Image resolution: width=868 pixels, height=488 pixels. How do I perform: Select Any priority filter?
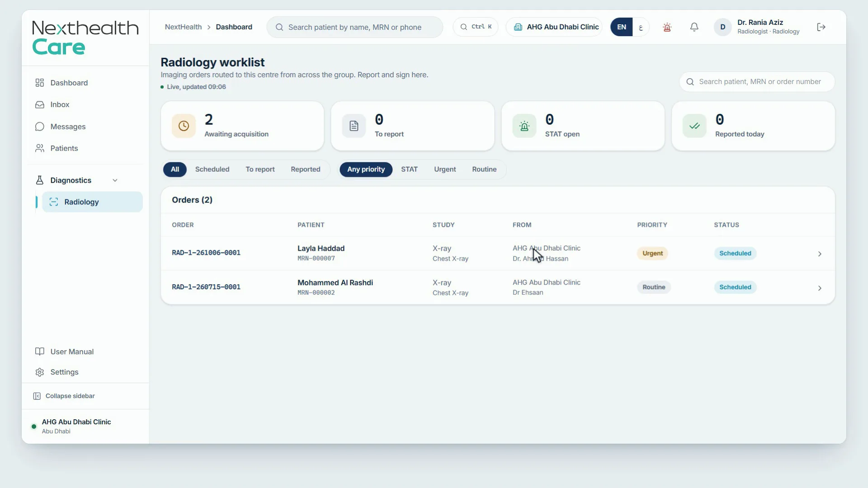(366, 169)
